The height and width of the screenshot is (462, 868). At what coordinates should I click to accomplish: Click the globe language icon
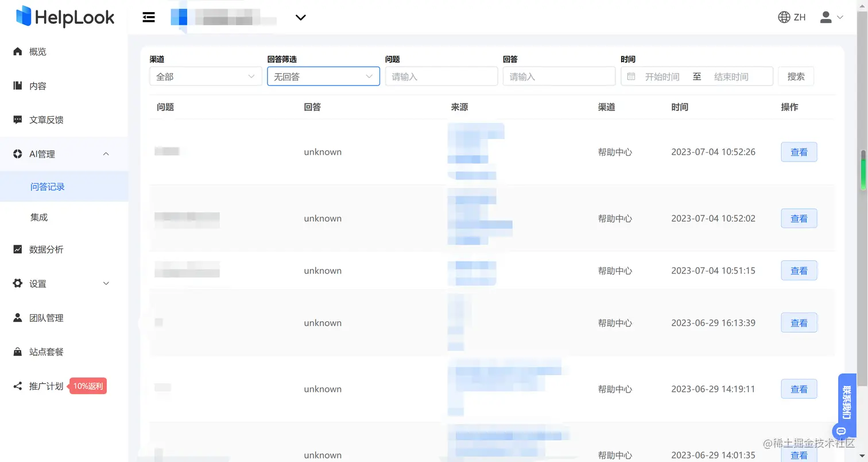click(x=784, y=17)
